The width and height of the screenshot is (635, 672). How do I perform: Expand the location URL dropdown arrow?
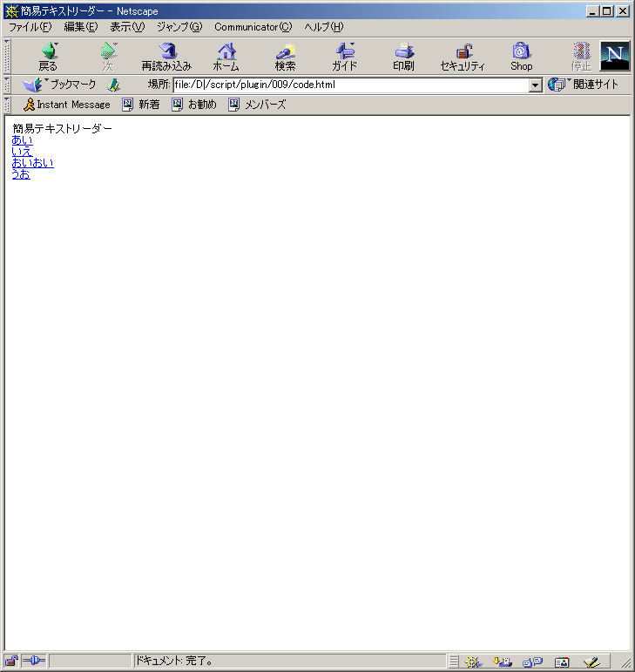[535, 85]
